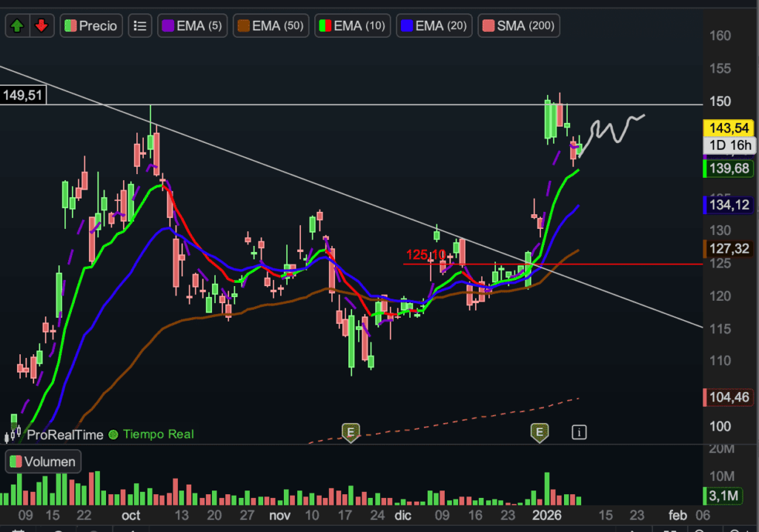Image resolution: width=759 pixels, height=532 pixels.
Task: Toggle the EMA (5) indicator
Action: click(191, 25)
